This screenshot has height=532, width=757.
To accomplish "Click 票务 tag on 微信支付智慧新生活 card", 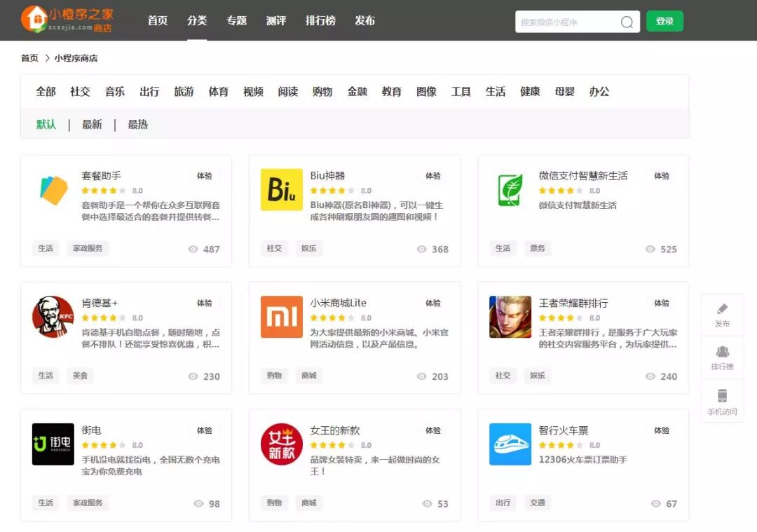I will 538,248.
